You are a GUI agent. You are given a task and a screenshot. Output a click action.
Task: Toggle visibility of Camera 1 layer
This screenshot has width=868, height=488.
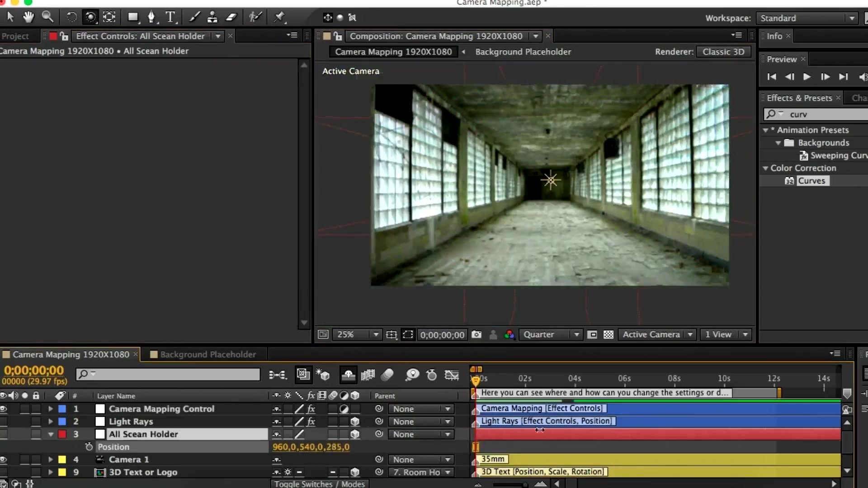[5, 459]
